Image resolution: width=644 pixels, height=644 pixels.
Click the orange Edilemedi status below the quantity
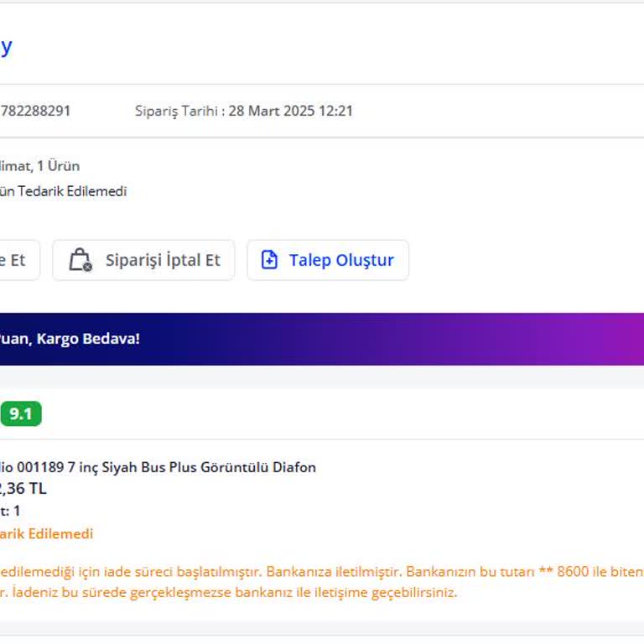[46, 534]
